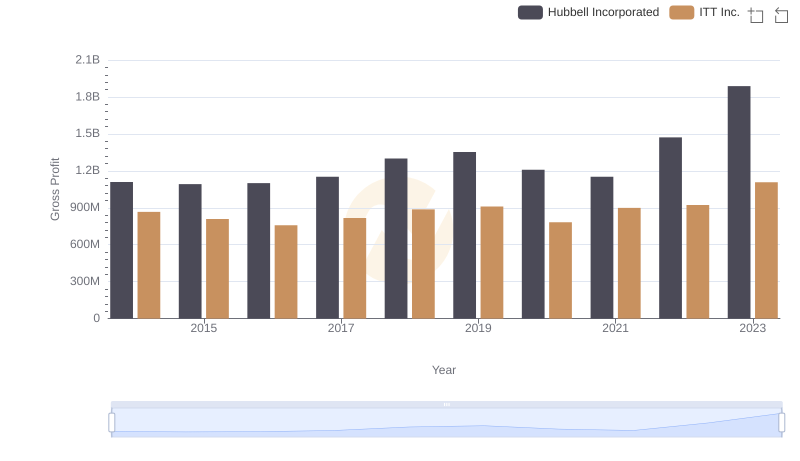This screenshot has height=461, width=800.
Task: Click the Gross Profit axis title
Action: [x=55, y=189]
